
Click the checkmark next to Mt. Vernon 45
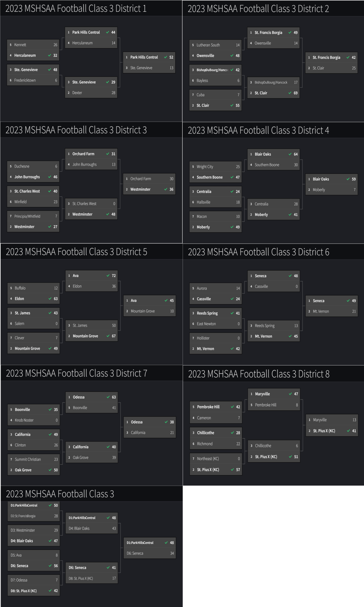(290, 336)
